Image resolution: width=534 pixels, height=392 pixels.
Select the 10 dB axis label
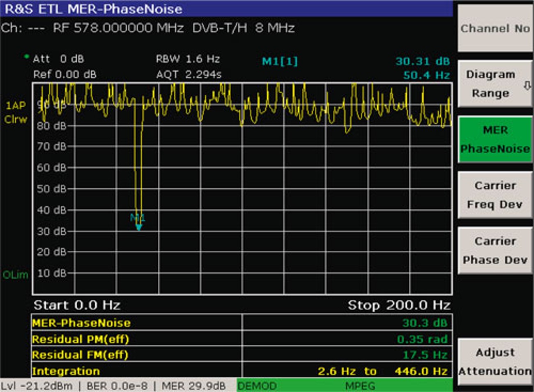52,273
